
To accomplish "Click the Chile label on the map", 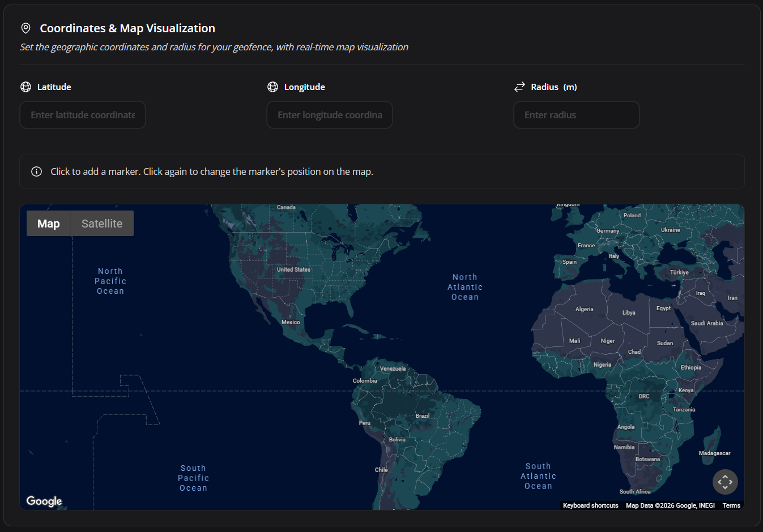I will coord(381,470).
